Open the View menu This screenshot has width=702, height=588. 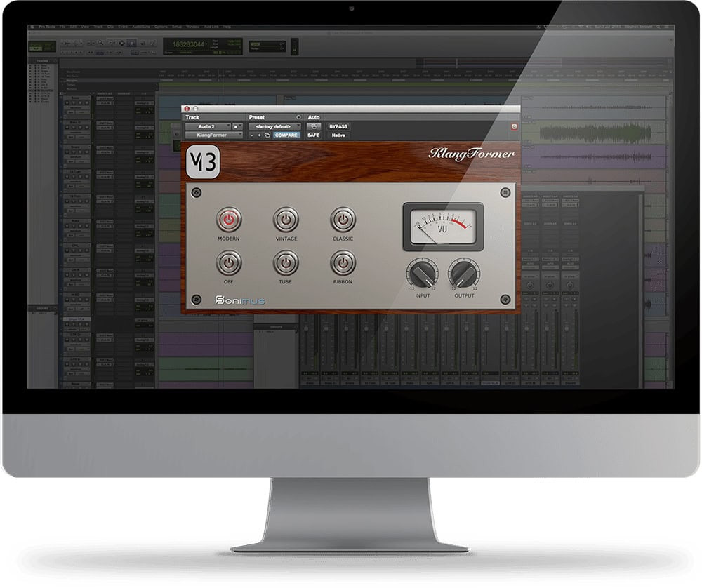[x=85, y=27]
